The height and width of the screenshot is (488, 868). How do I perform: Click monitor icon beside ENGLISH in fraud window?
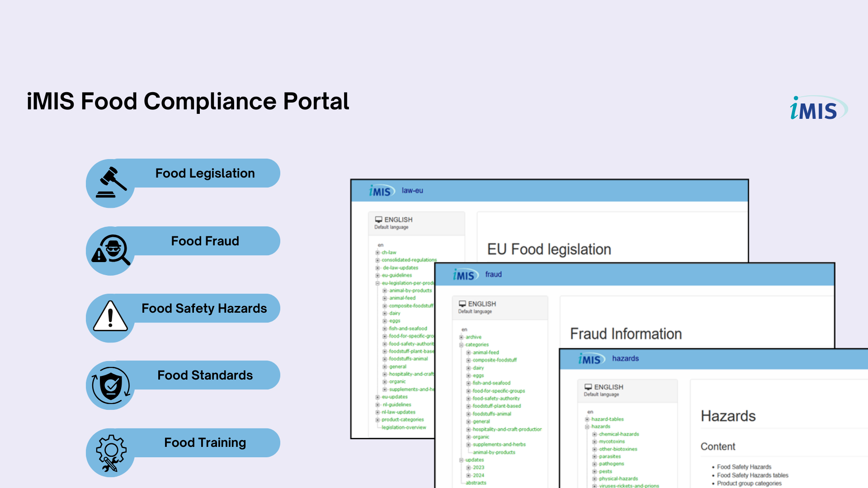tap(462, 304)
